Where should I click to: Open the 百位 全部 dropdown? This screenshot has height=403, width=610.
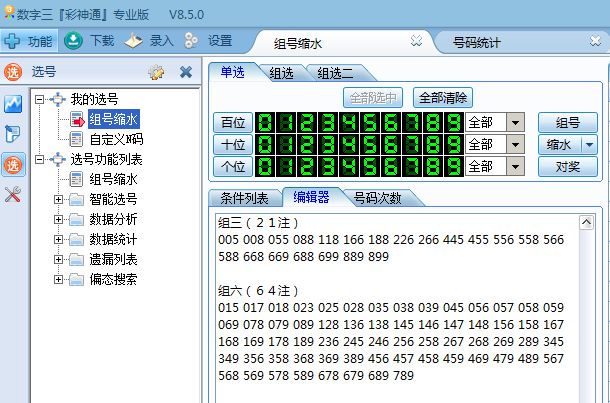tap(516, 122)
